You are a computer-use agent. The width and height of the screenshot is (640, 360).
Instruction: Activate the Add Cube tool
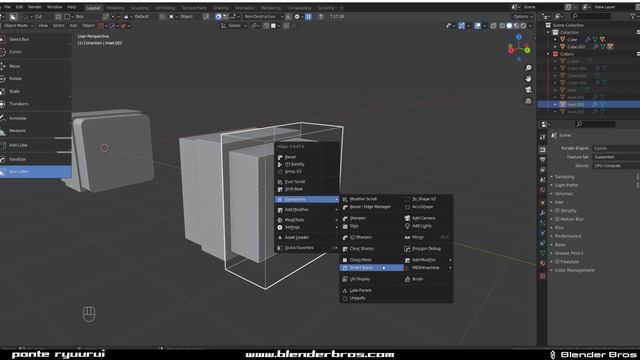coord(35,145)
